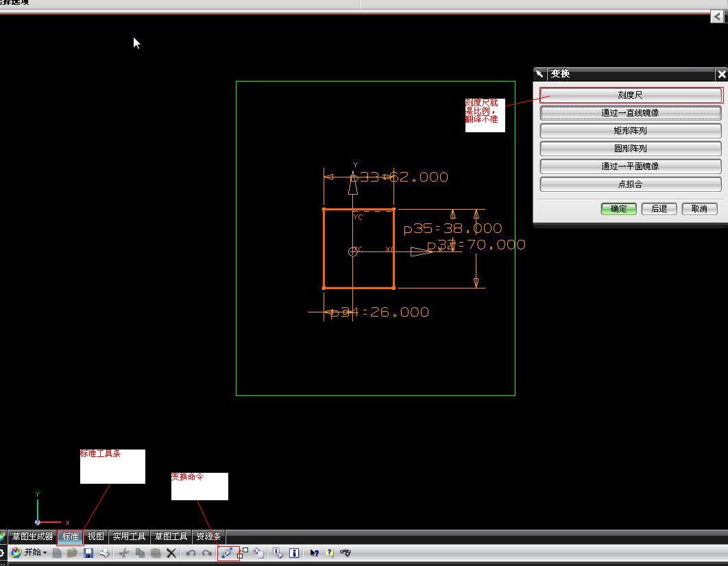Viewport: 728px width, 566px height.
Task: Select dimension text p34=26.000
Action: pyautogui.click(x=380, y=312)
